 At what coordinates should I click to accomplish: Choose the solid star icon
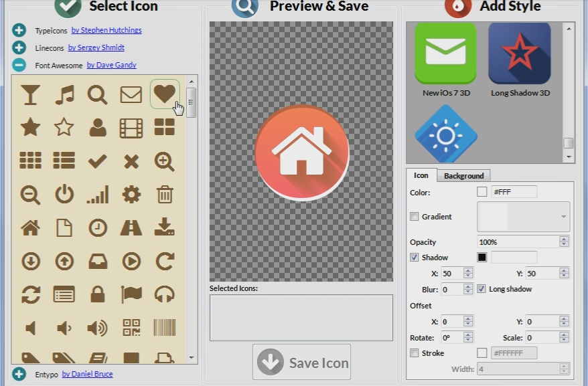[30, 127]
